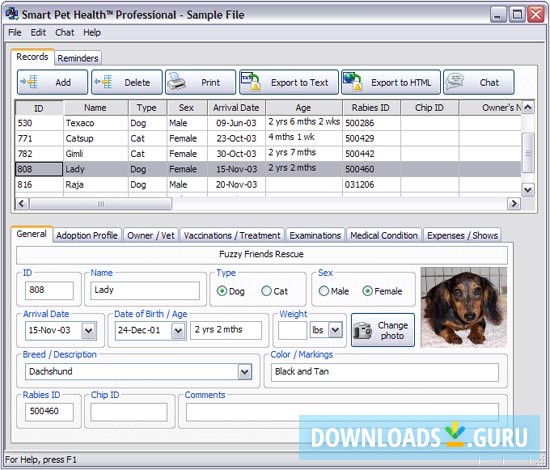Select the Catsup record row
This screenshot has width=550, height=470.
click(x=268, y=139)
